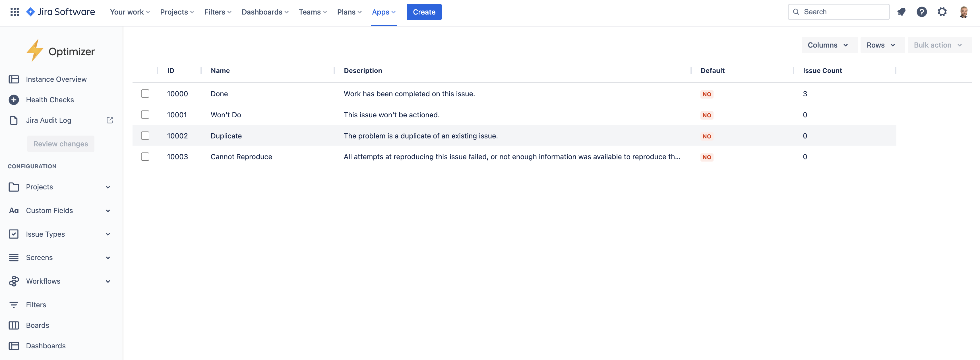Open the app switcher grid icon
The height and width of the screenshot is (360, 980).
tap(15, 12)
